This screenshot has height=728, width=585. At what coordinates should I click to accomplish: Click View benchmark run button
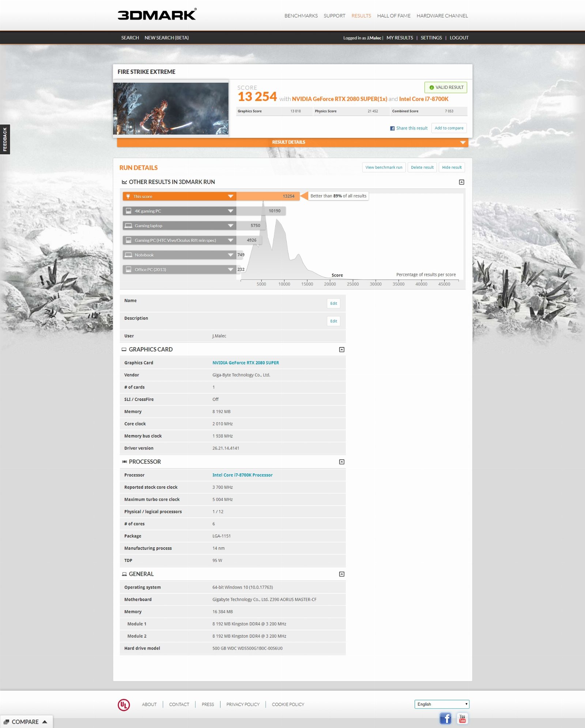click(x=384, y=167)
